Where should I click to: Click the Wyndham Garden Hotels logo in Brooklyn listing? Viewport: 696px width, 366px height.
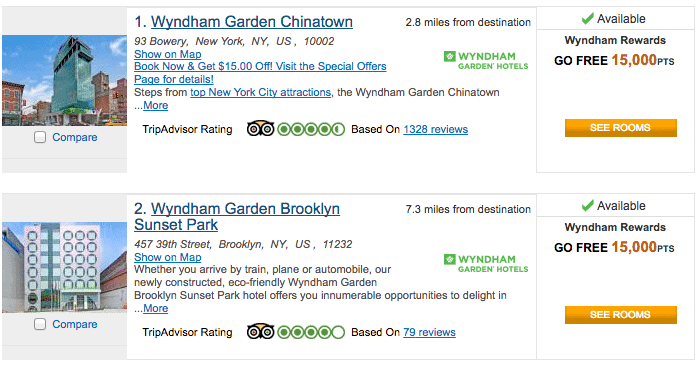(486, 264)
